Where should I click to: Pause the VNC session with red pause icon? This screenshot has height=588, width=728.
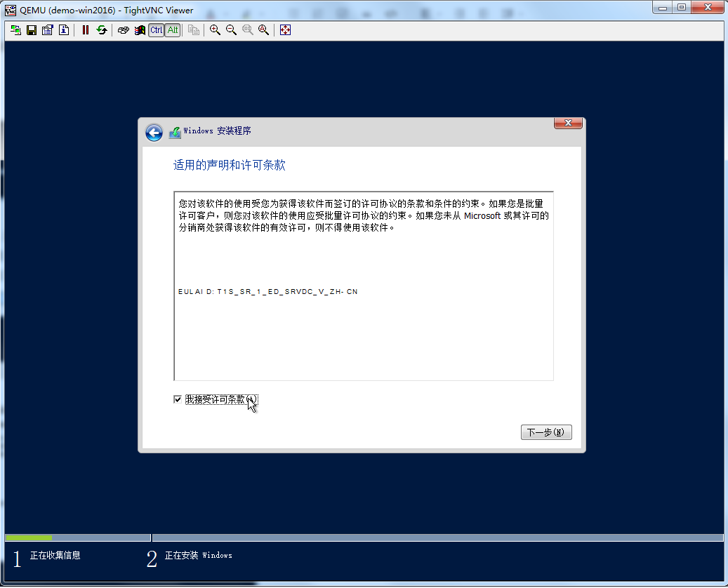(86, 30)
